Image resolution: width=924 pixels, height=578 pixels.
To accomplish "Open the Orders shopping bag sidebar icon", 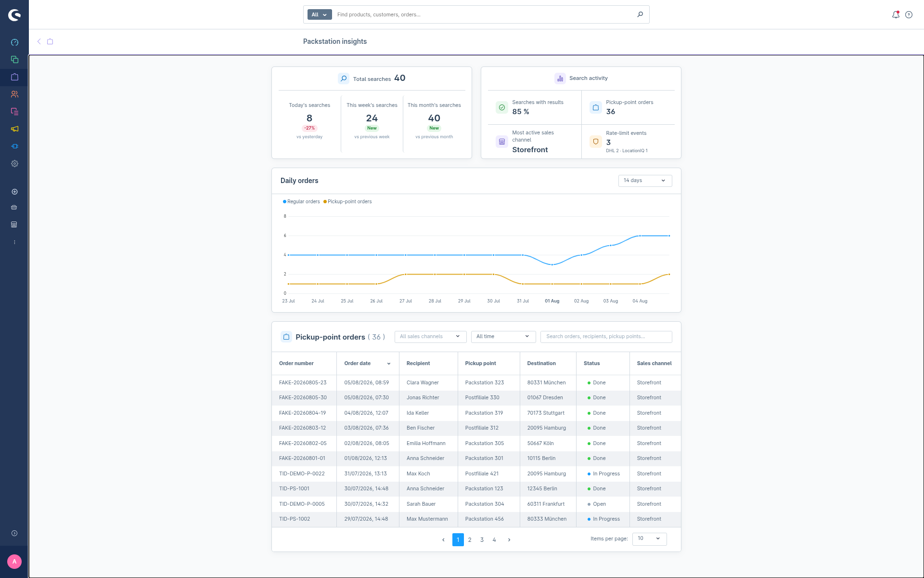I will click(x=14, y=77).
